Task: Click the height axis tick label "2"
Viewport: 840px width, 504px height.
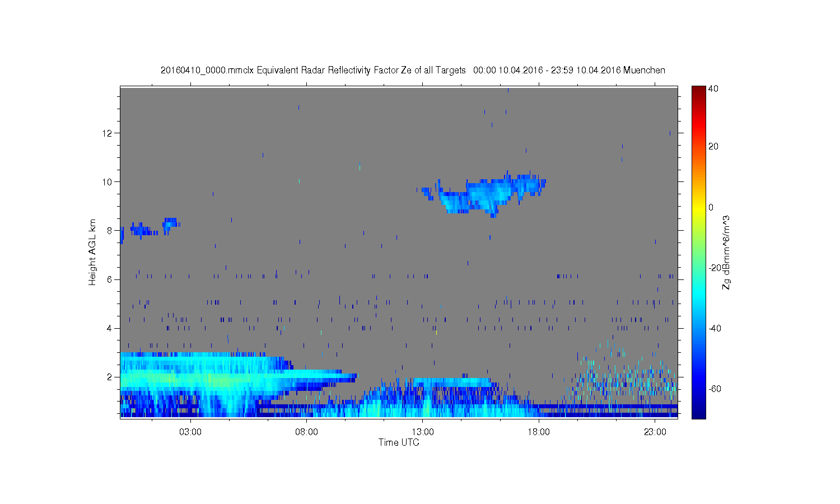Action: (110, 377)
